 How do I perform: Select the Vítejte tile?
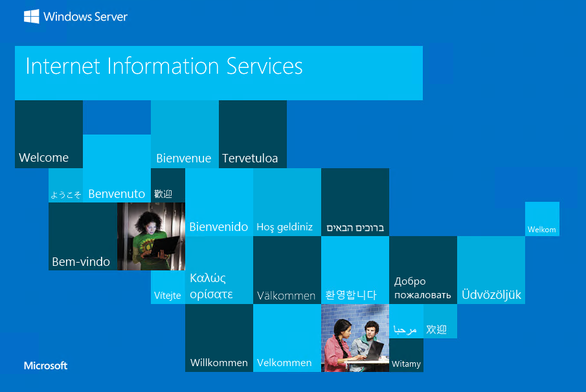pyautogui.click(x=168, y=287)
